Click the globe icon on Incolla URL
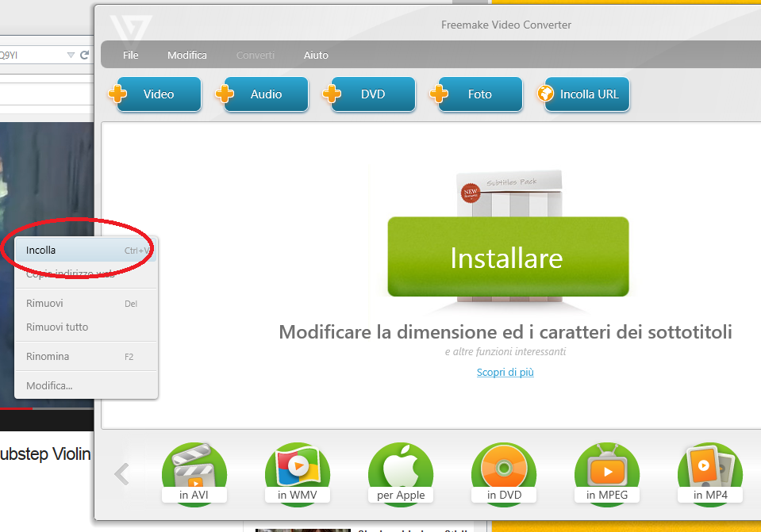This screenshot has width=761, height=532. click(x=545, y=93)
